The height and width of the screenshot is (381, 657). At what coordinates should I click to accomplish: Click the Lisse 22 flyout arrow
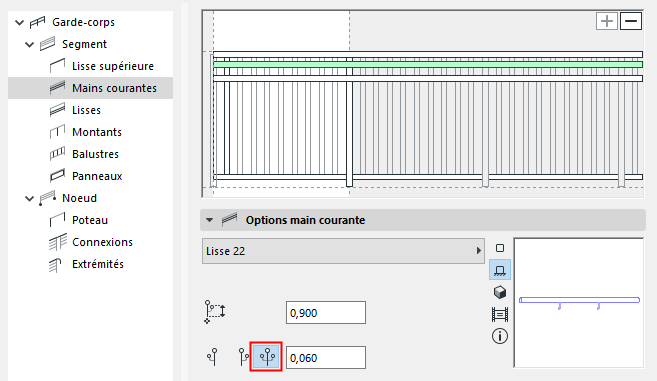(479, 251)
